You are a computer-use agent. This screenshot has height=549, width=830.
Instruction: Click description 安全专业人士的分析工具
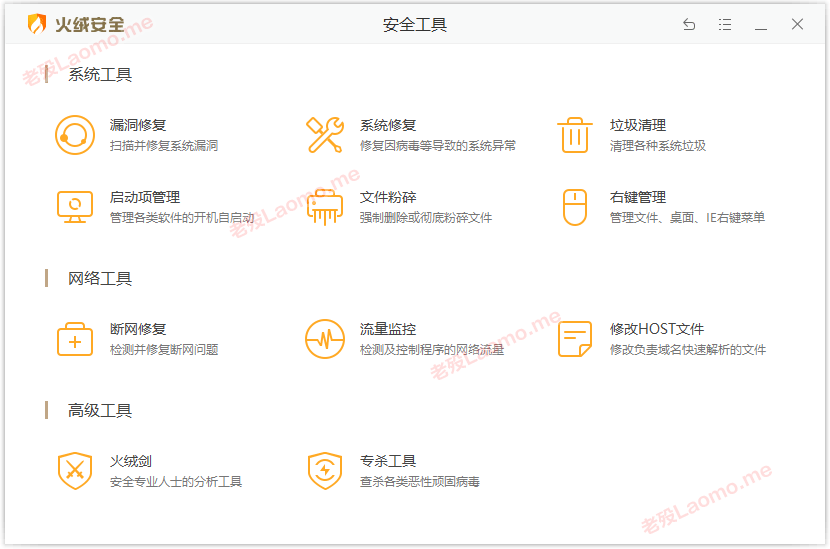pos(176,481)
